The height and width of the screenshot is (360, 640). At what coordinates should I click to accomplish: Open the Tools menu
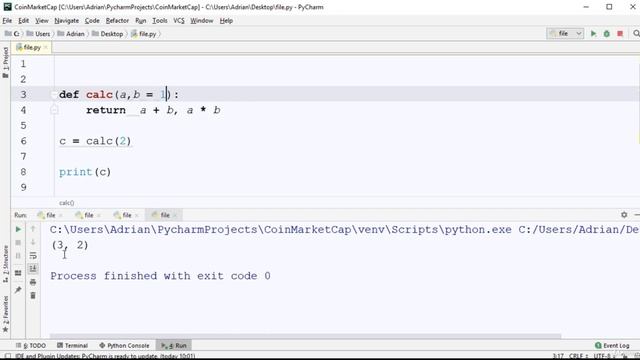click(160, 20)
